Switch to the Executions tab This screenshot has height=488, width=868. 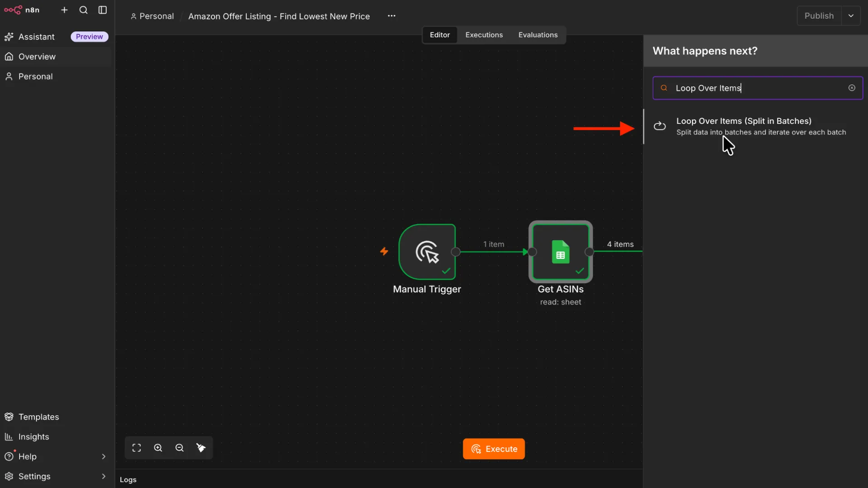484,35
